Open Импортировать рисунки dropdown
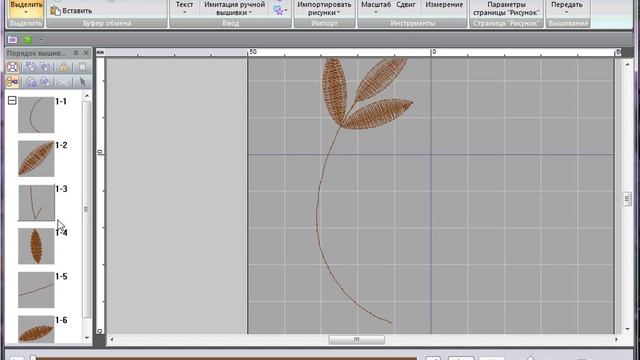This screenshot has width=640, height=360. coord(324,8)
